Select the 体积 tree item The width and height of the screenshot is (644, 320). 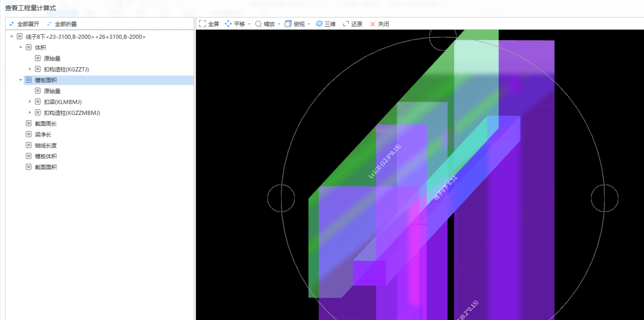tap(40, 47)
